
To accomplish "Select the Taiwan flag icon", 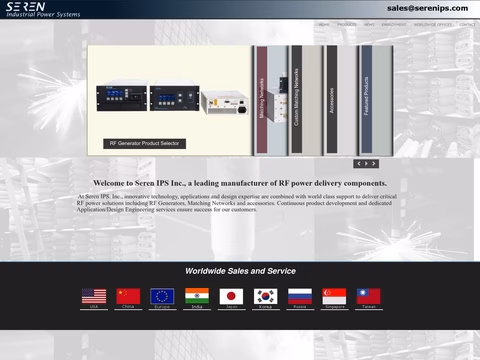I will 369,296.
